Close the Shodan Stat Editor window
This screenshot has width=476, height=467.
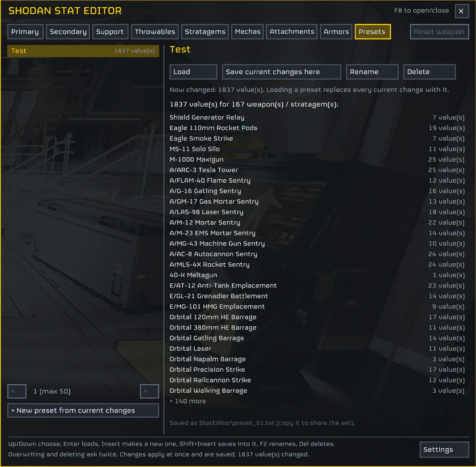pyautogui.click(x=461, y=11)
